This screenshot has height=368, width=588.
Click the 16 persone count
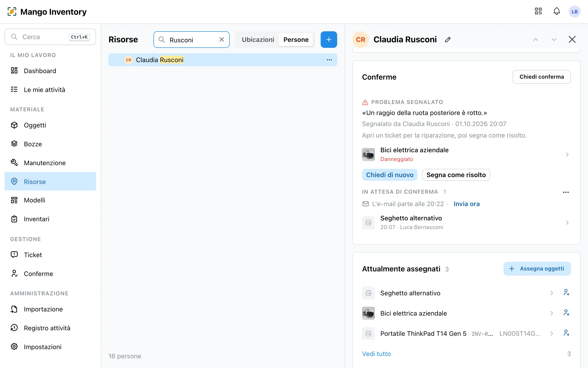[x=125, y=356]
